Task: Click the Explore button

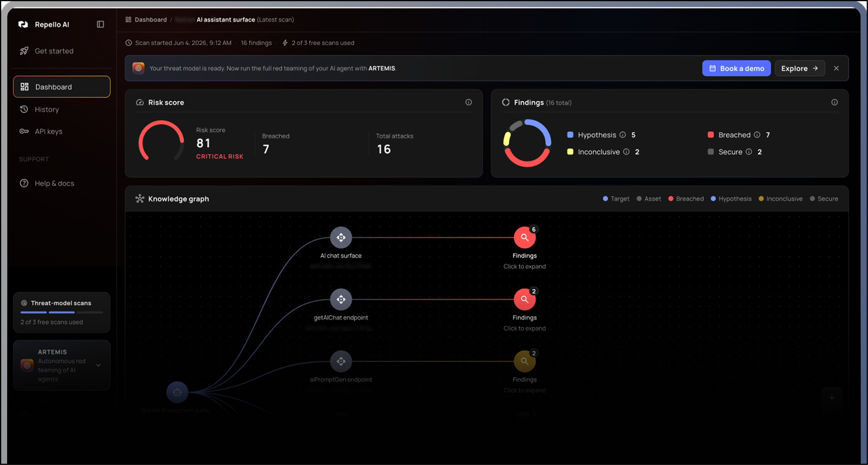Action: (x=800, y=68)
